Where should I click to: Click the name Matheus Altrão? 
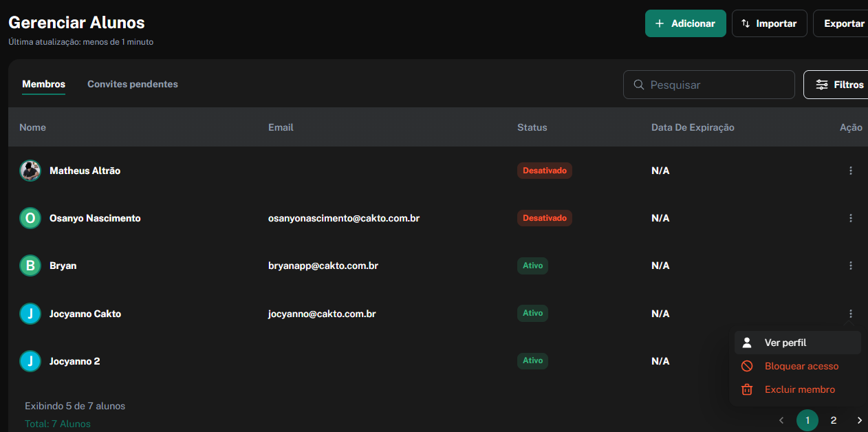(x=85, y=171)
